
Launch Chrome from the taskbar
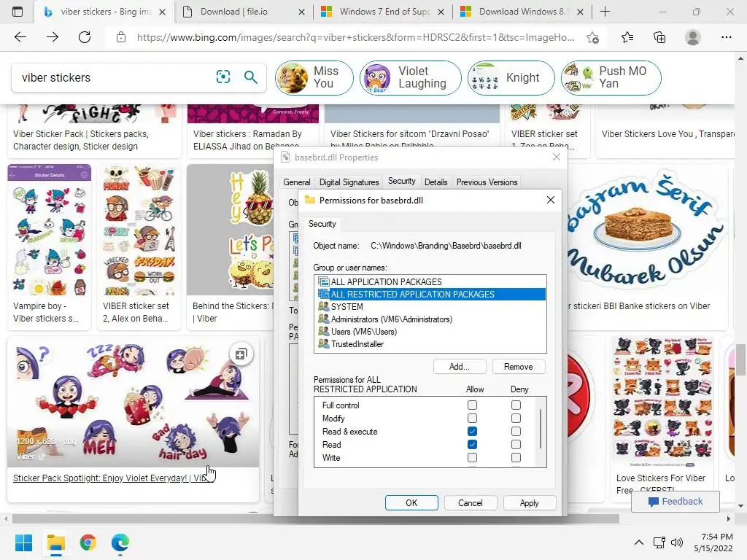point(88,542)
